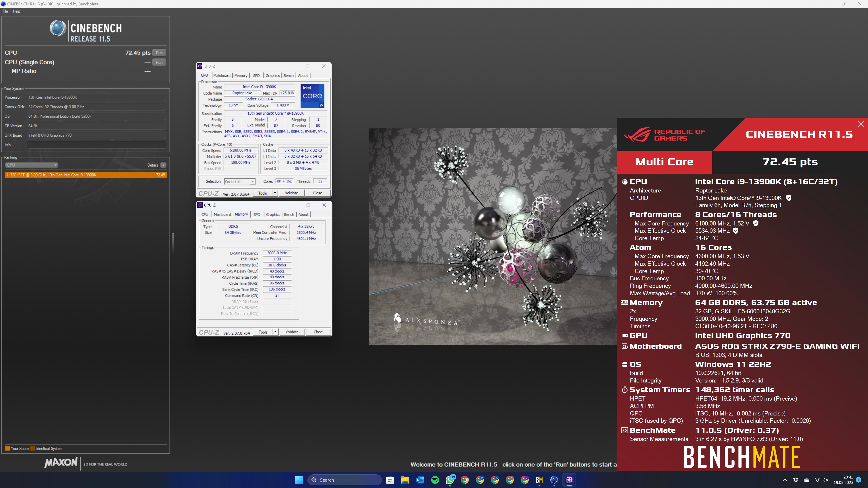Click the shield beside Max Core Frequency 6100.00 MHz
Viewport: 868px width, 488px height.
(x=756, y=223)
